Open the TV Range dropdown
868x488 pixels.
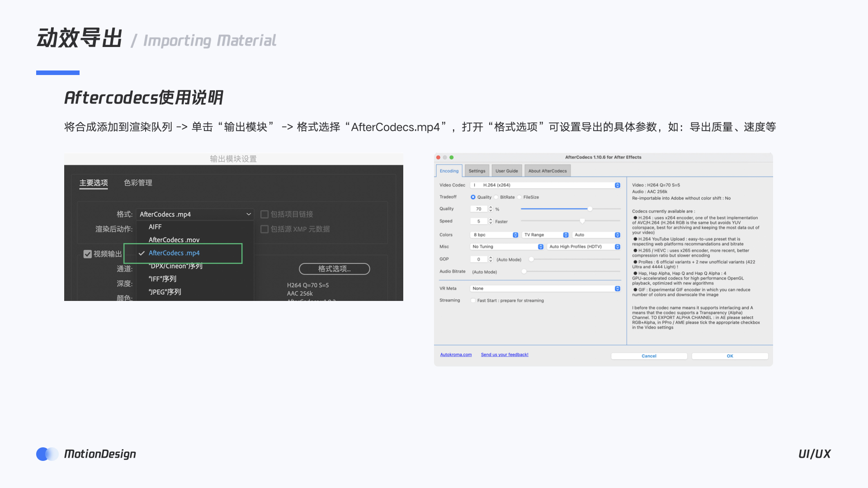point(546,235)
